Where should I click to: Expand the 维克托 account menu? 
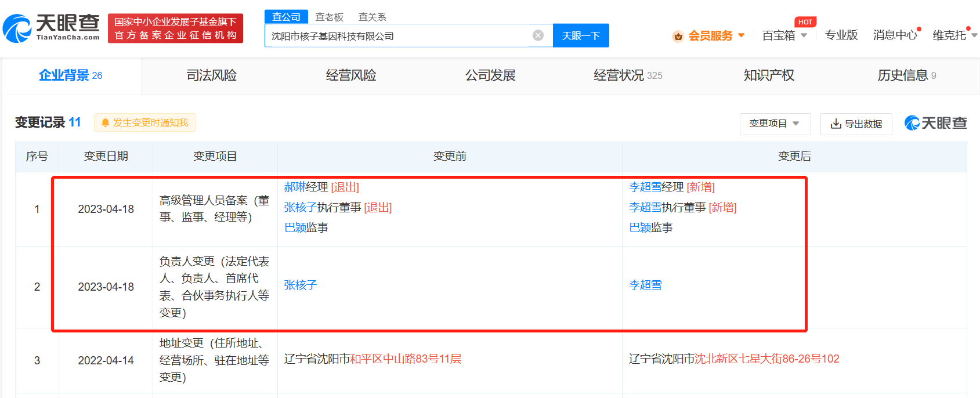(955, 35)
